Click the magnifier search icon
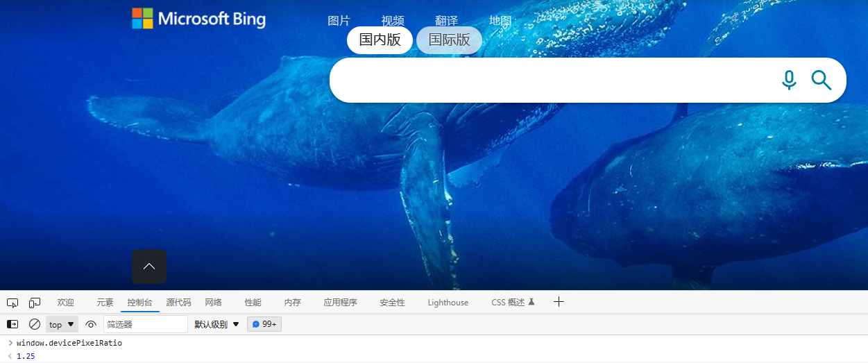Viewport: 868px width, 363px height. (821, 81)
